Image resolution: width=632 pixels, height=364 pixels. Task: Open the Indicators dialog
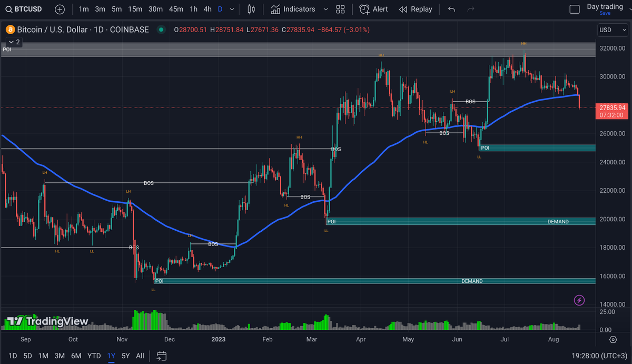[x=293, y=9]
